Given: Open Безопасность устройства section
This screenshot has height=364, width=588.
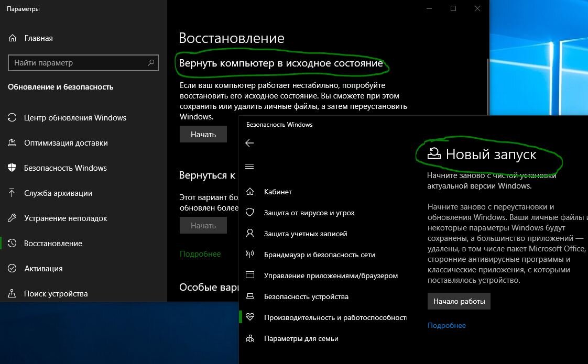Looking at the screenshot, I should click(307, 296).
